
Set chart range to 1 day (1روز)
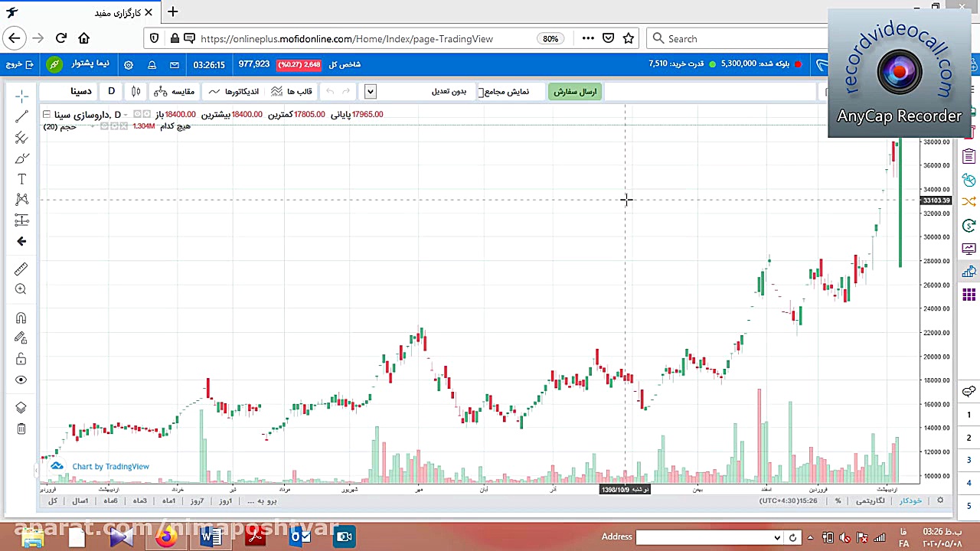[225, 501]
